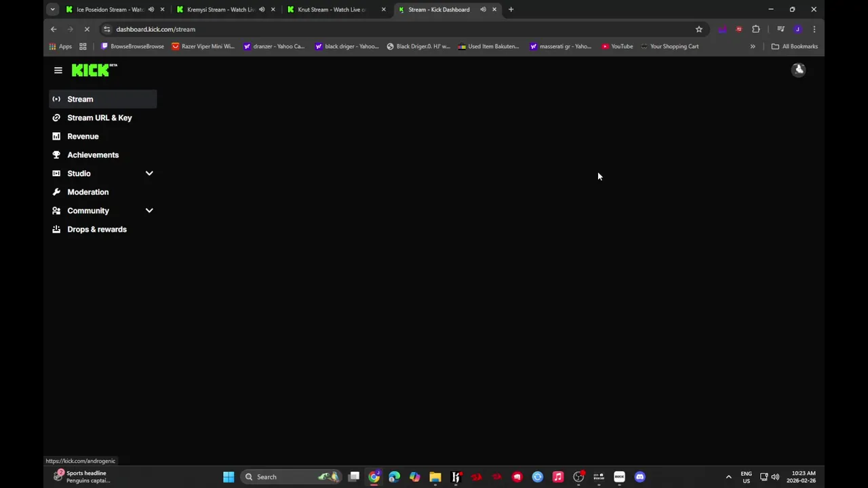This screenshot has width=868, height=488.
Task: Open the profile avatar menu
Action: pos(799,70)
